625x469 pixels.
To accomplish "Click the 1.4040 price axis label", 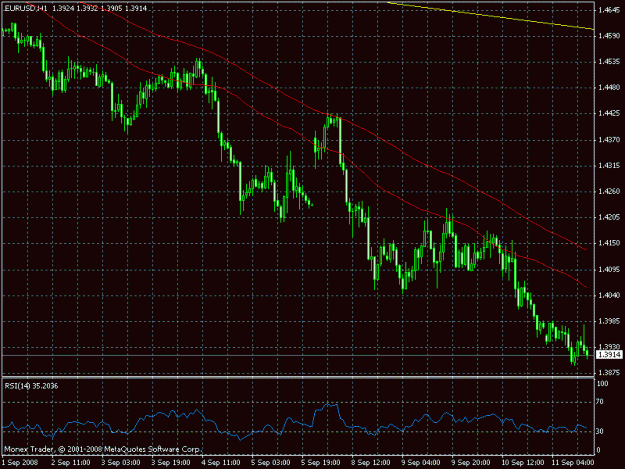I will [x=610, y=296].
